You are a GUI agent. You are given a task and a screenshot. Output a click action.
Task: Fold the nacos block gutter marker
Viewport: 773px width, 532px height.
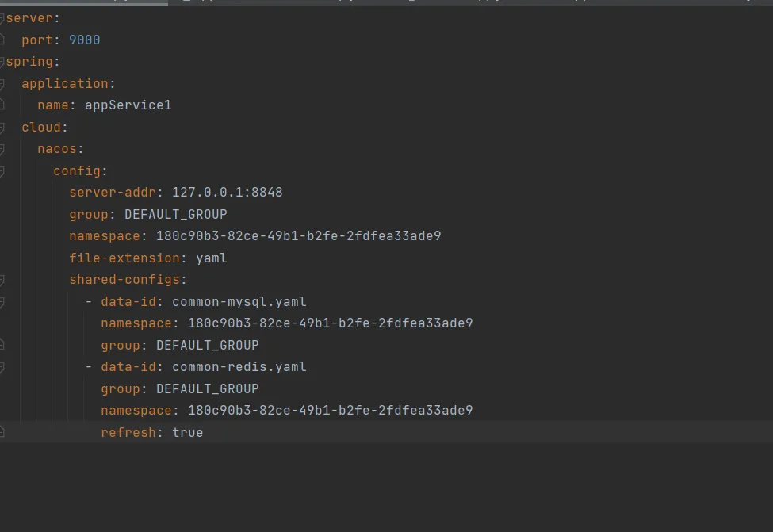pyautogui.click(x=2, y=149)
